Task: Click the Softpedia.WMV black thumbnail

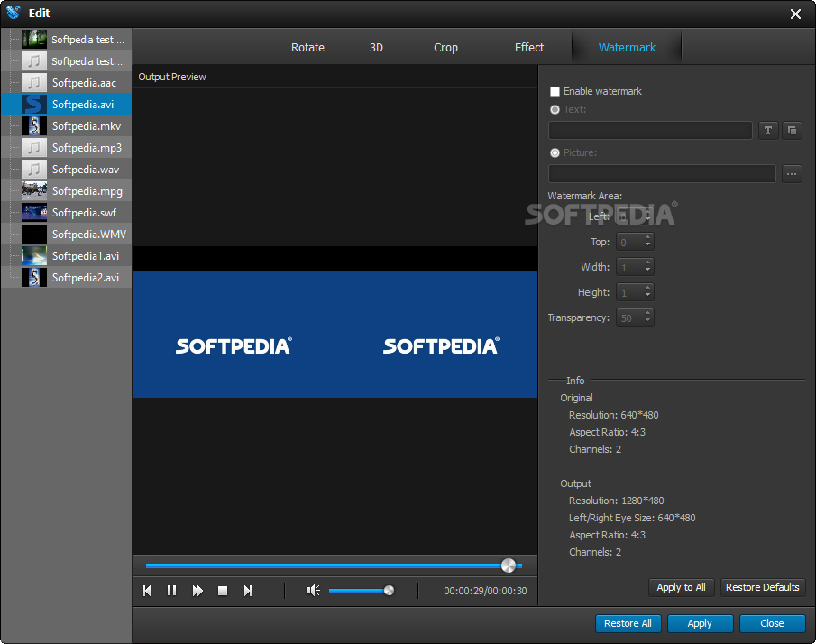Action: click(x=34, y=235)
